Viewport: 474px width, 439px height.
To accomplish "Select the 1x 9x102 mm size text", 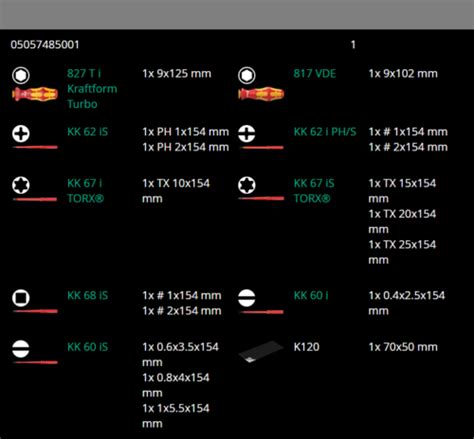I will (403, 74).
